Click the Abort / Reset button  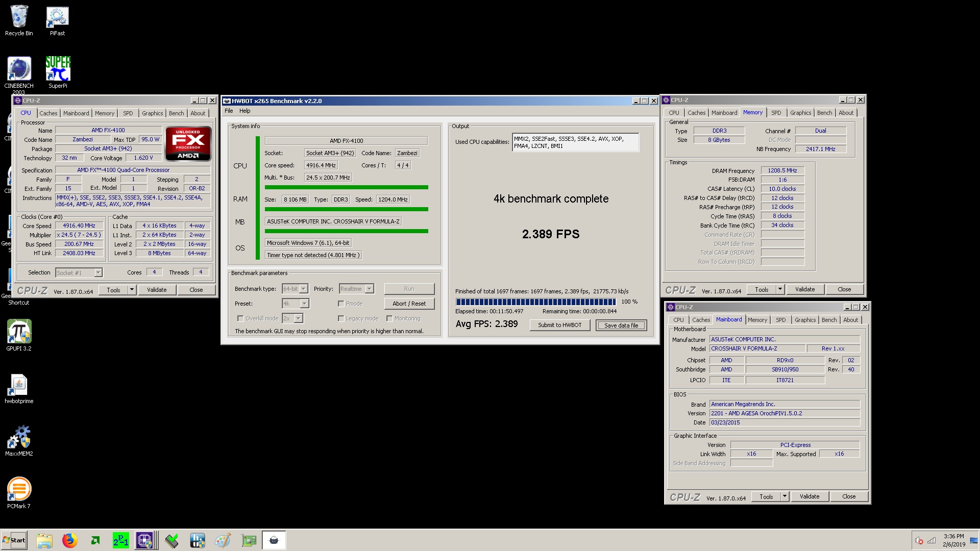coord(409,304)
